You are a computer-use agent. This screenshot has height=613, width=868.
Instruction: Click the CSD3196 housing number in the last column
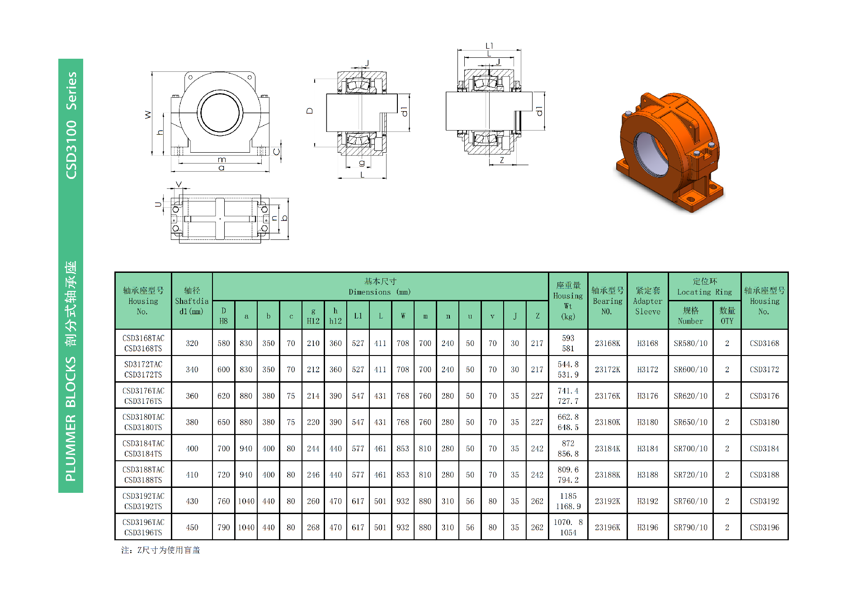click(764, 527)
